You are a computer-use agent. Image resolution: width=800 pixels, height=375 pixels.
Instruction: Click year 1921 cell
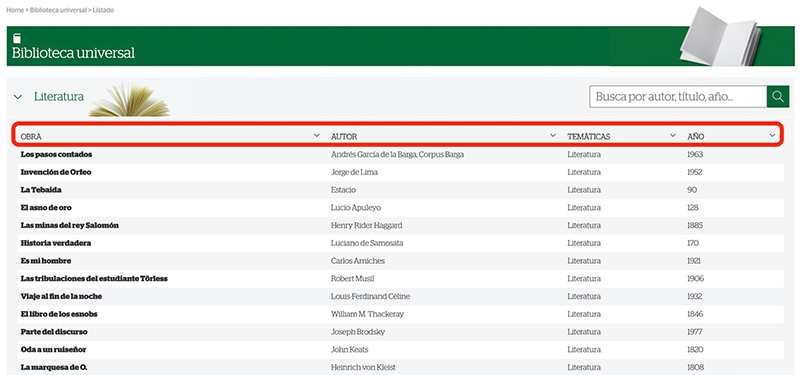(x=695, y=261)
